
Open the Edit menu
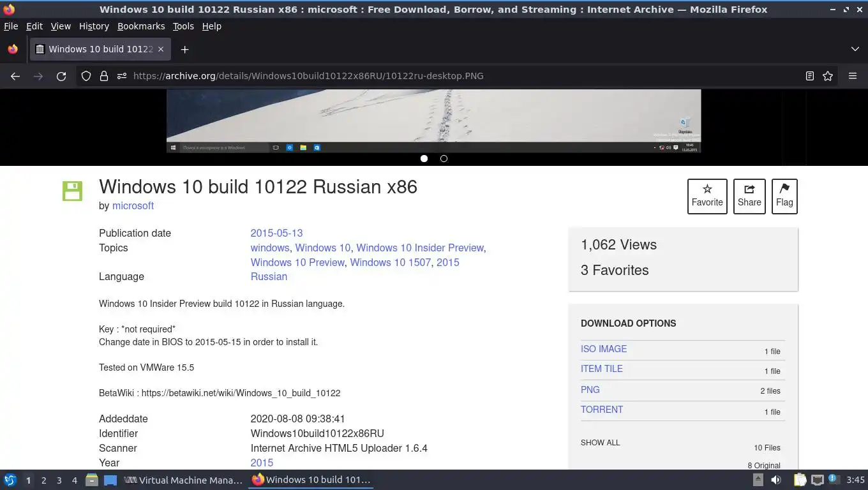tap(34, 26)
